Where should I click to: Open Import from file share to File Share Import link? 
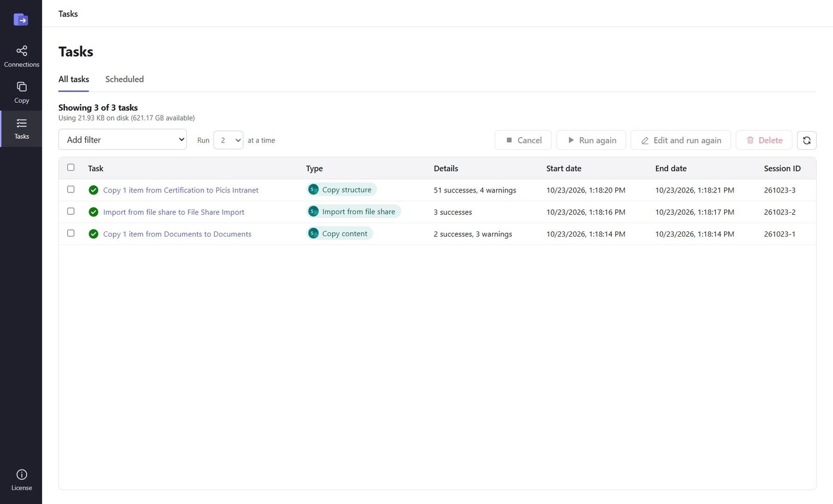point(173,212)
